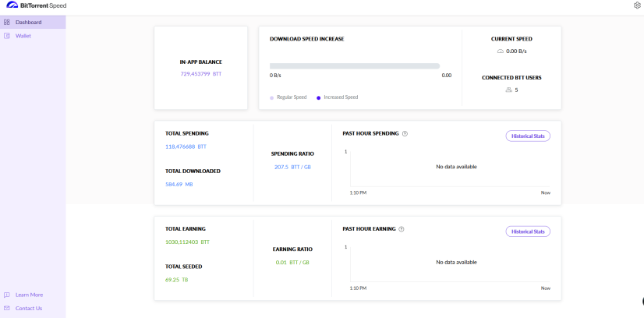
Task: Open the Wallet menu item
Action: pyautogui.click(x=33, y=36)
